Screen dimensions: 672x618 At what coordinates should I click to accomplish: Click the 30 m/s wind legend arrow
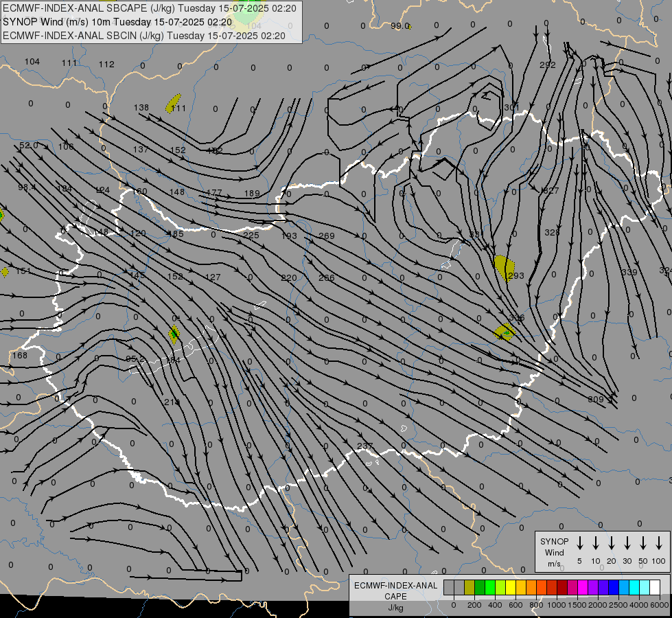(627, 543)
